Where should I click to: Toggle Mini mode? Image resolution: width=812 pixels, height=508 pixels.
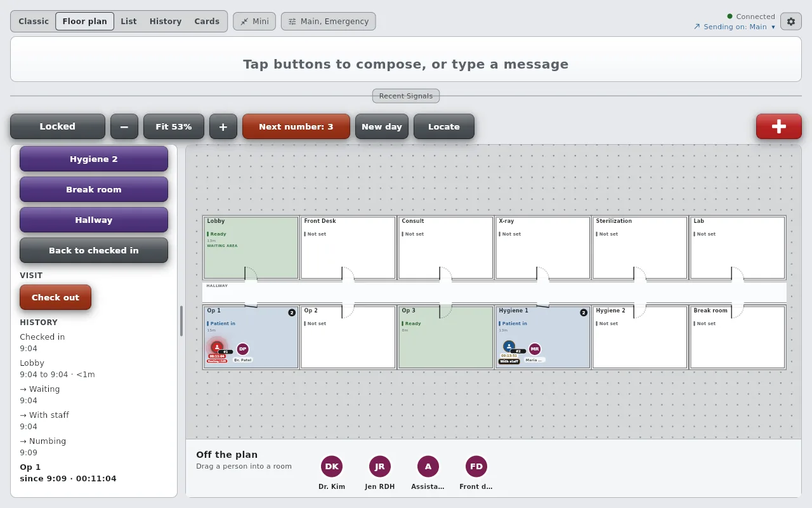[x=254, y=21]
